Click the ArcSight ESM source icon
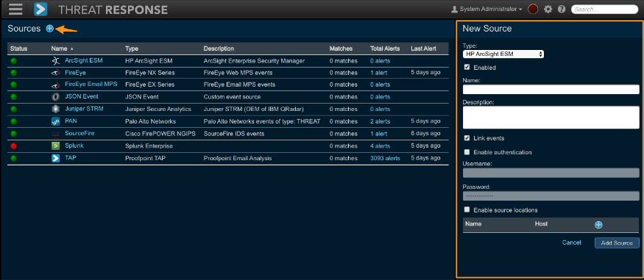Screen dimensions: 644x280 click(x=55, y=61)
